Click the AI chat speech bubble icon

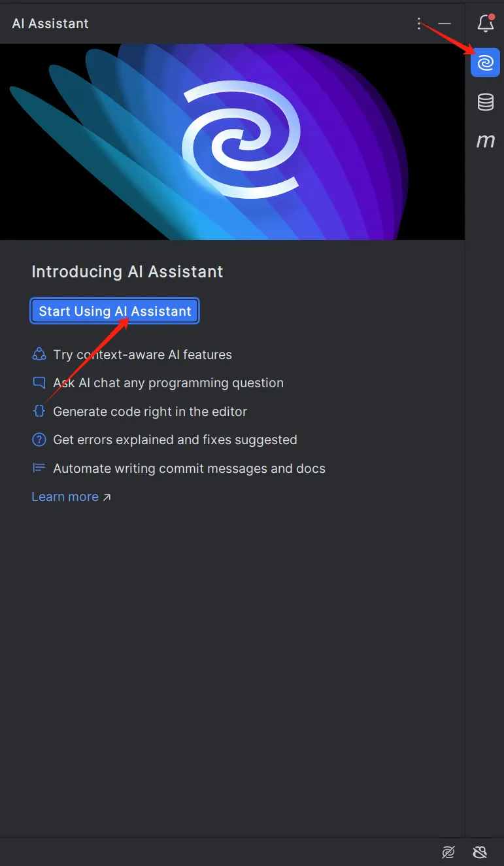coord(39,383)
